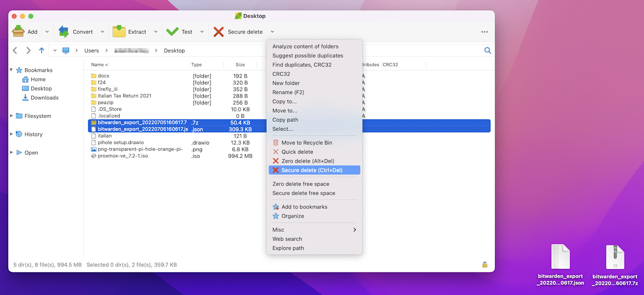The image size is (644, 295).
Task: Open the Extract dropdown arrow
Action: [155, 32]
